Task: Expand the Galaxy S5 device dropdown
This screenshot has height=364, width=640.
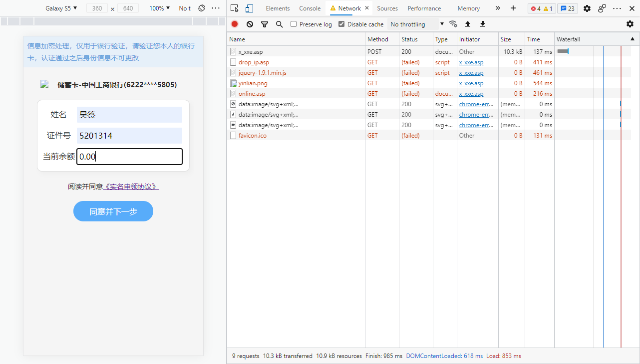Action: (x=61, y=8)
